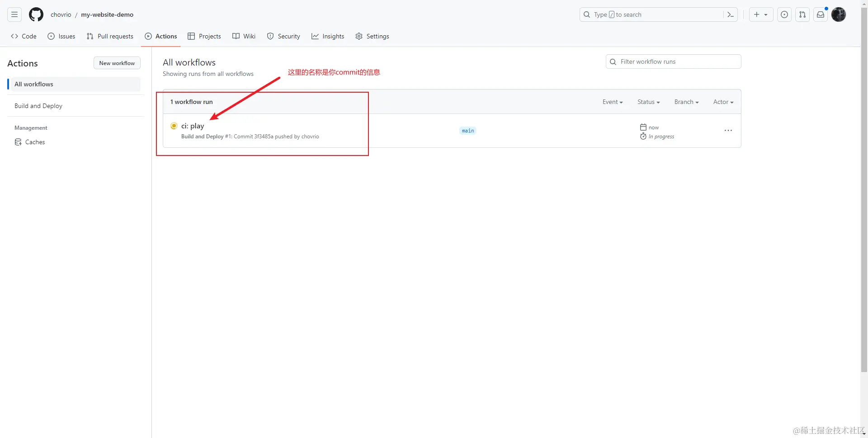
Task: Open the ci: play workflow run
Action: [x=193, y=126]
